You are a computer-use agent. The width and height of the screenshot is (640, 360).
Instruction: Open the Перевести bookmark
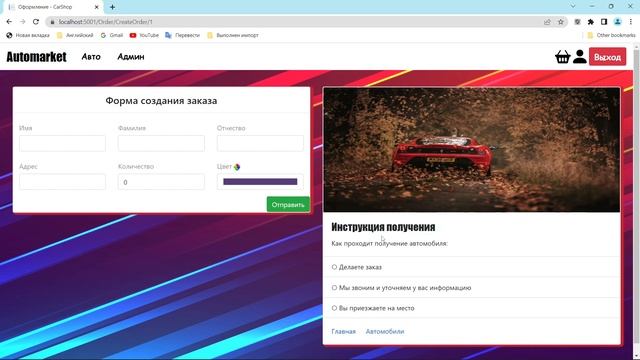182,35
